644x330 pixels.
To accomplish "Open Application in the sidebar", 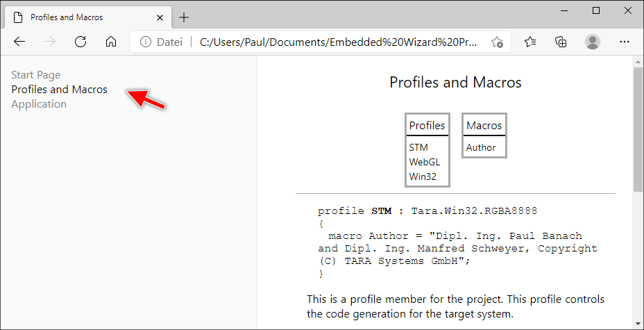I will (39, 104).
